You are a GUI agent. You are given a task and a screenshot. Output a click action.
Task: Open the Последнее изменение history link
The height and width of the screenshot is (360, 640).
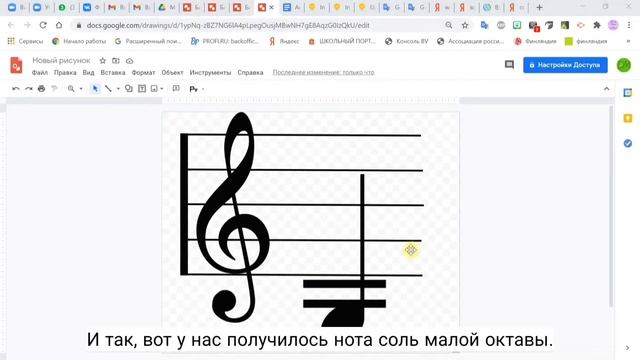click(323, 72)
